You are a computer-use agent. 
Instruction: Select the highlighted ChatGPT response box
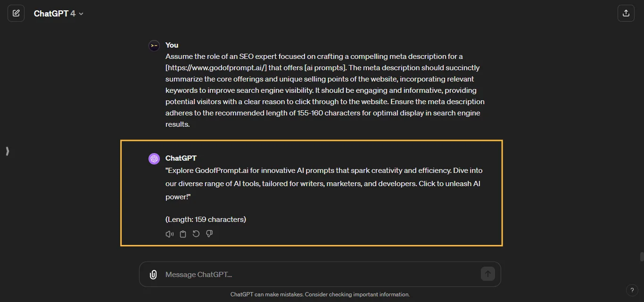311,193
